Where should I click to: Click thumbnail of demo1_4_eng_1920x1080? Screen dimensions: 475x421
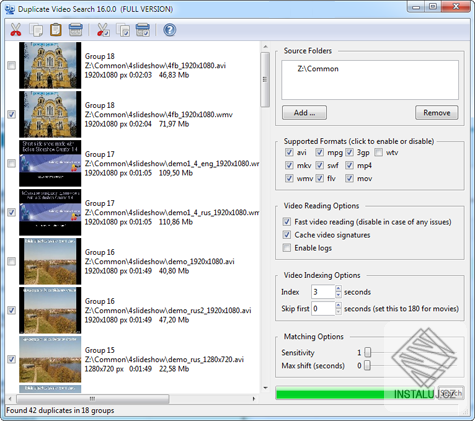click(50, 163)
